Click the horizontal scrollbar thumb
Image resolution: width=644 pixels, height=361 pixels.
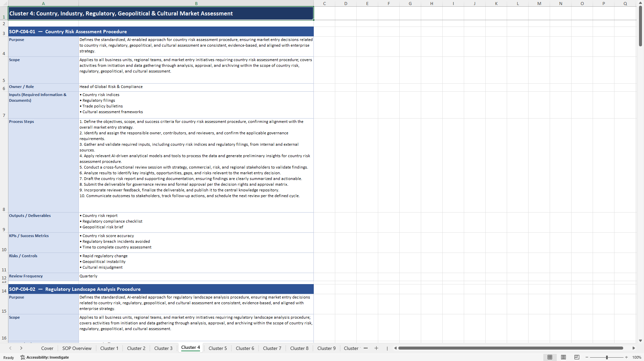[510, 348]
